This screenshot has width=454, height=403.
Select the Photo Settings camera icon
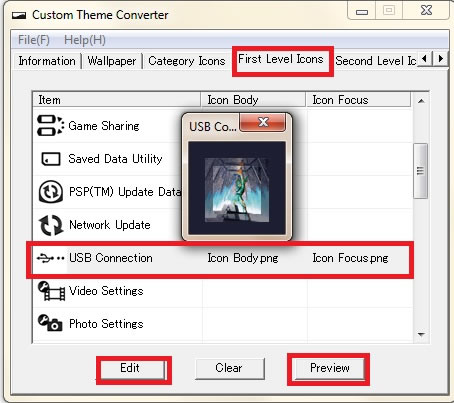[x=50, y=323]
